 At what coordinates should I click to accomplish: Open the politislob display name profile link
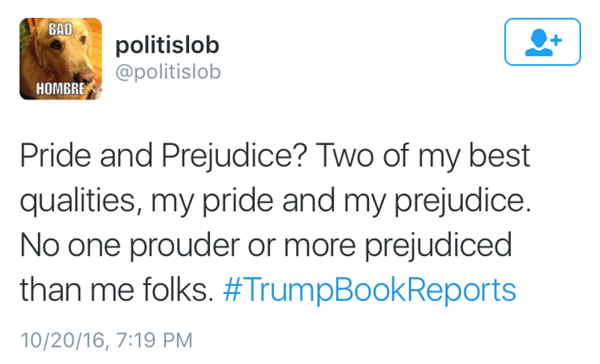pyautogui.click(x=167, y=45)
